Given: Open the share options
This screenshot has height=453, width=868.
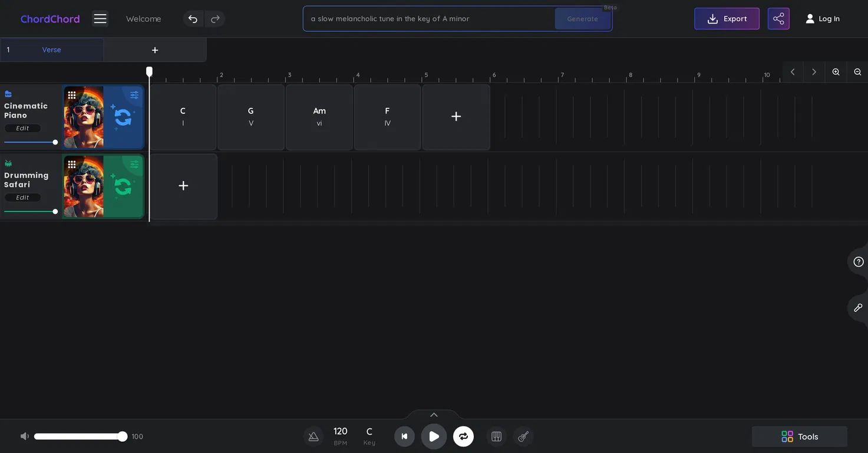Looking at the screenshot, I should click(778, 19).
